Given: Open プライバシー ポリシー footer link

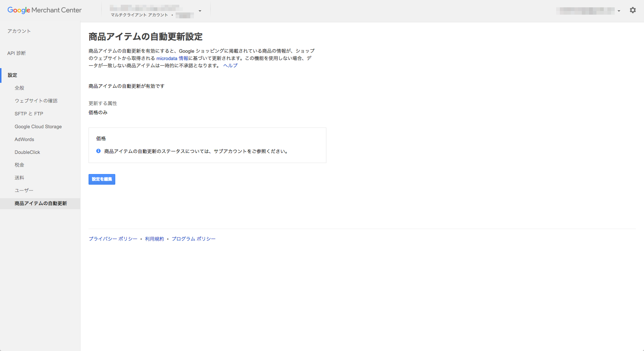Looking at the screenshot, I should 113,239.
